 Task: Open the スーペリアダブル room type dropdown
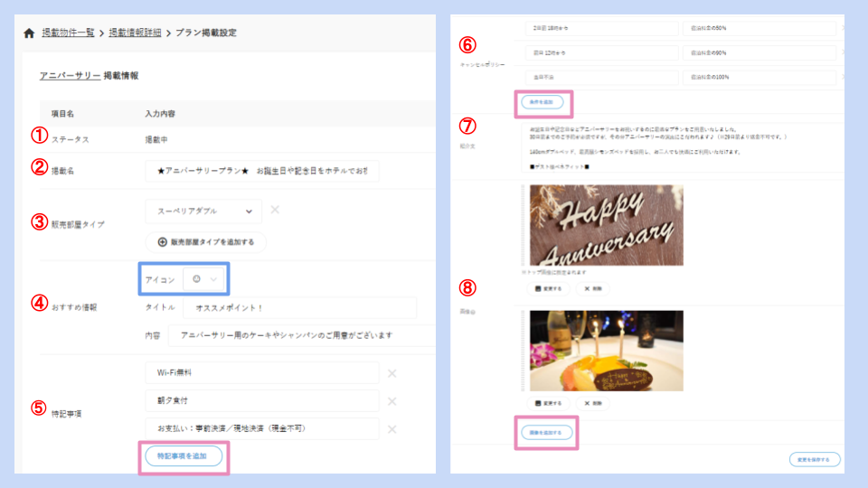point(203,211)
